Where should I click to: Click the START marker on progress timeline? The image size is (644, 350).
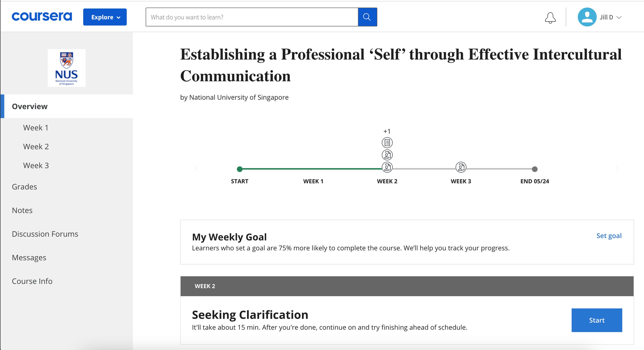pos(240,169)
